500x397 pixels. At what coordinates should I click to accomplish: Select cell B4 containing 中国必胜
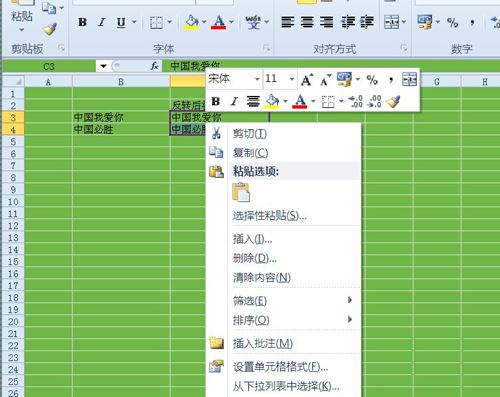coord(121,129)
